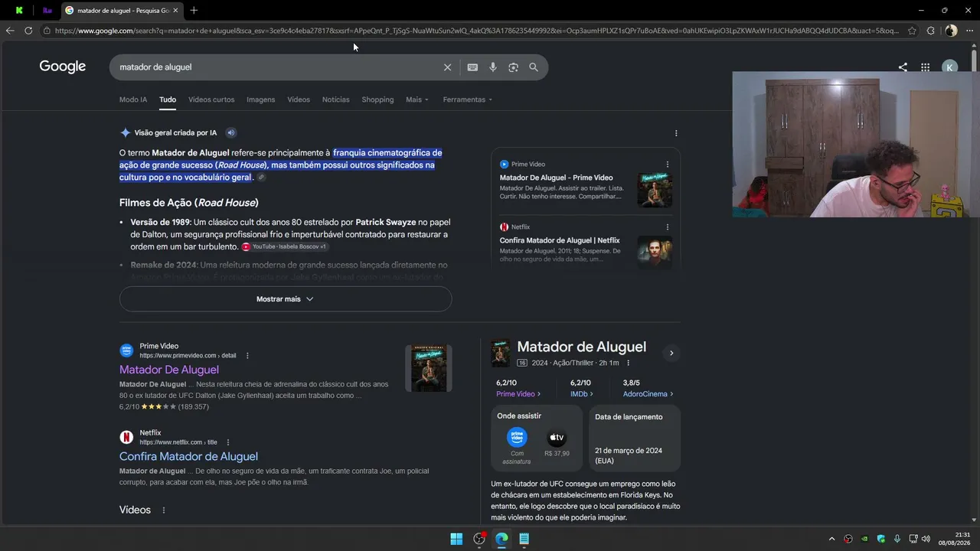Open 'Confira Matador de Aluguel' Netflix result

(188, 456)
